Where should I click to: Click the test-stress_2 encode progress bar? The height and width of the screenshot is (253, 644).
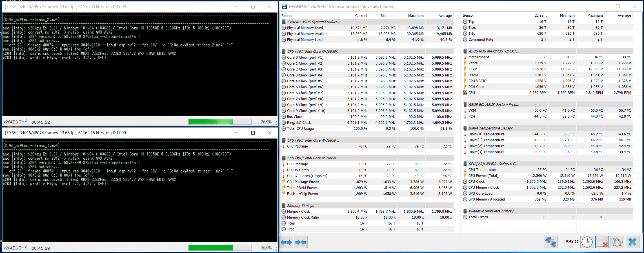(x=220, y=122)
